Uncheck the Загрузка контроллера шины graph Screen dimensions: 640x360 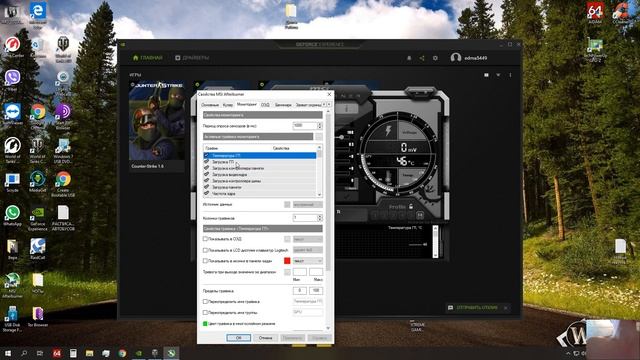[207, 181]
